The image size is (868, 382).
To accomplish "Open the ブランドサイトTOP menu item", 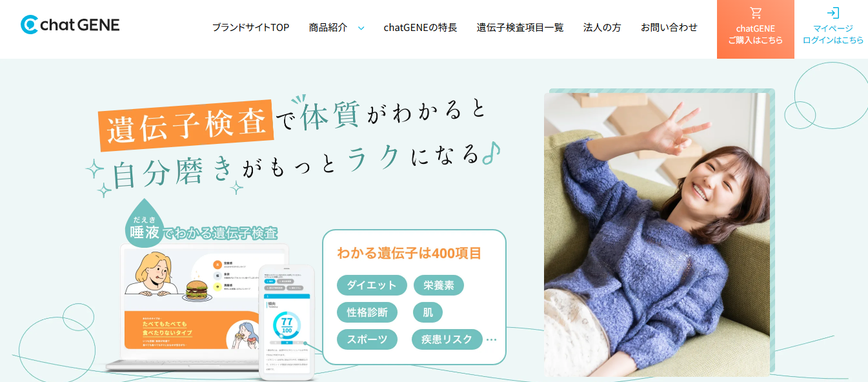I will coord(250,27).
